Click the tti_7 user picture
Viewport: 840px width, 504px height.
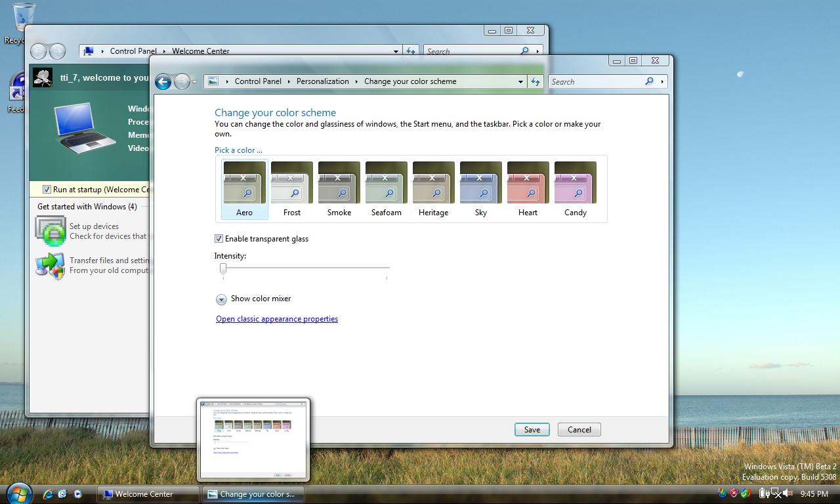(x=43, y=77)
